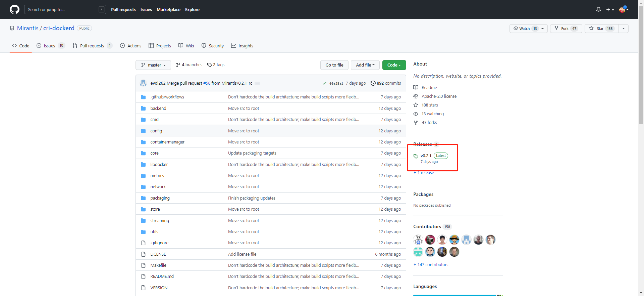Open the Apache-2.0 license link
The width and height of the screenshot is (644, 296).
(x=435, y=96)
